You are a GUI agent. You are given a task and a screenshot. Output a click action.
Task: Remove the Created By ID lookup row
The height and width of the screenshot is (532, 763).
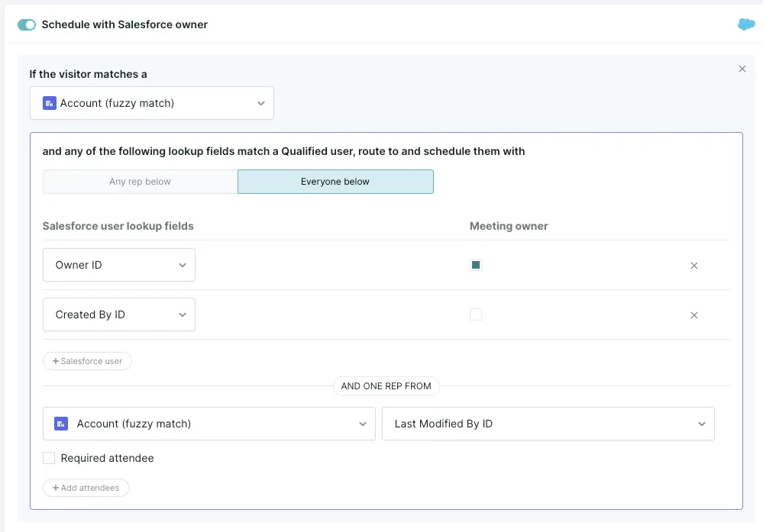coord(694,315)
